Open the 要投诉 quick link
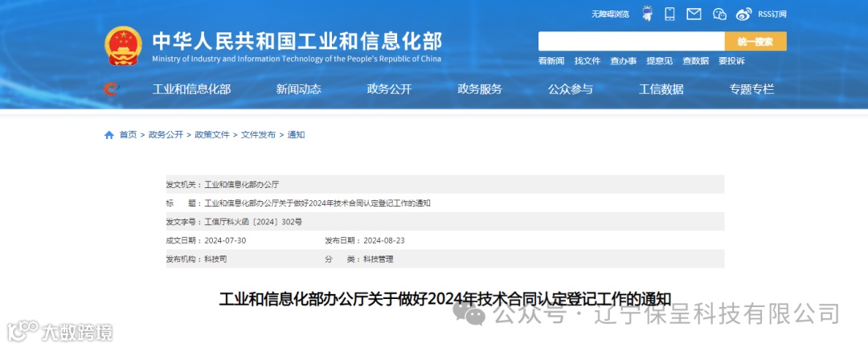This screenshot has height=348, width=868. [731, 61]
